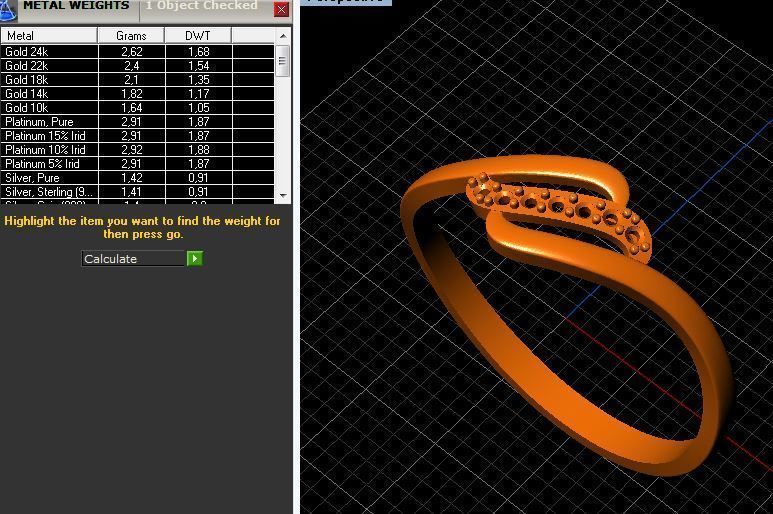Image resolution: width=773 pixels, height=514 pixels.
Task: Click the DWT column header
Action: [198, 35]
